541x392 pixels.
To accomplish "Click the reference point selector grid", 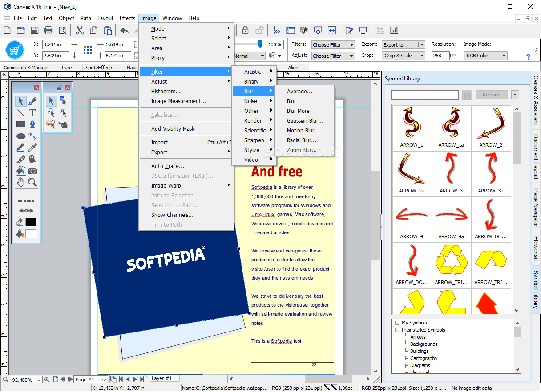I will pos(88,50).
